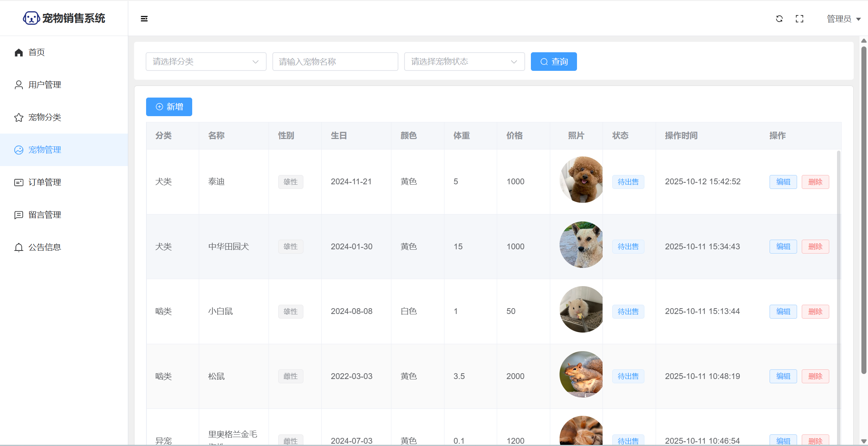Click the 新增 add button

[169, 107]
